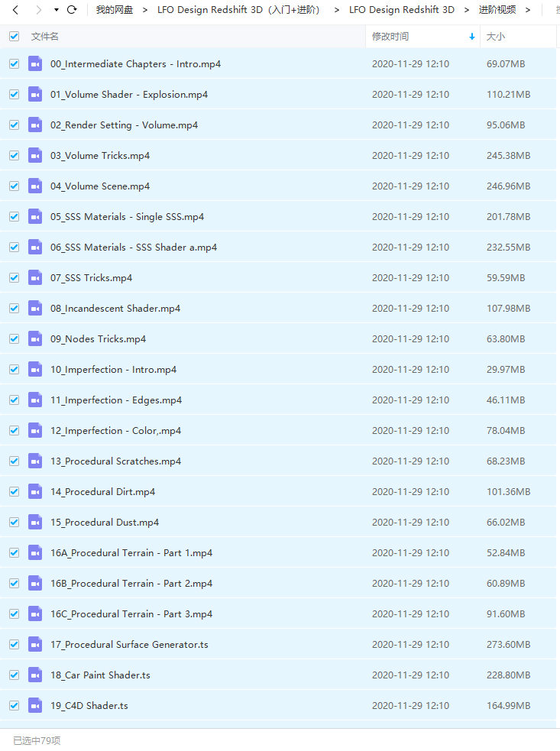Click video icon of 09_Nodes Tricks.mp4
Image resolution: width=560 pixels, height=751 pixels.
pos(35,338)
